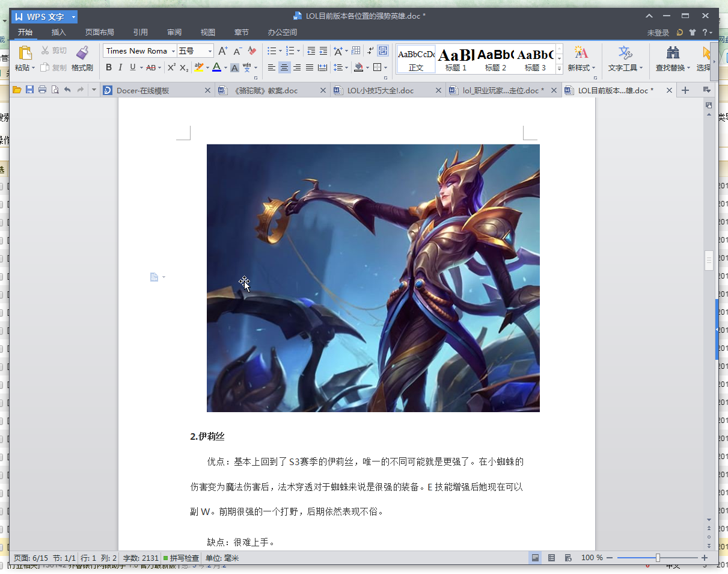Toggle spell check (拼写检查) in status bar
Viewport: 728px width, 574px height.
(181, 558)
